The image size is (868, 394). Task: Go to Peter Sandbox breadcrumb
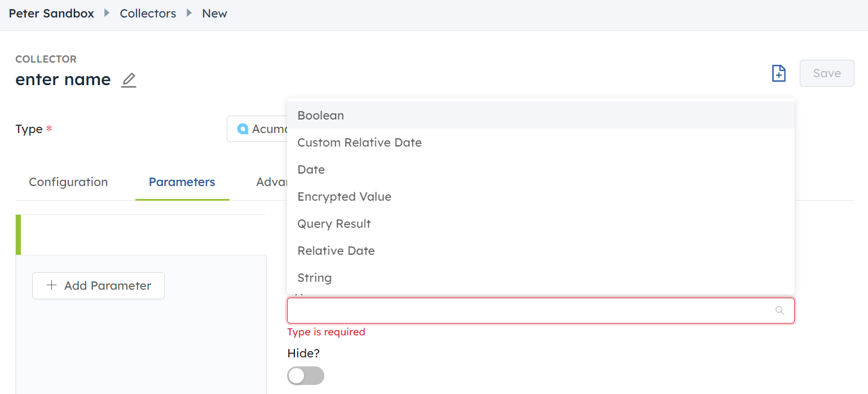coord(51,14)
